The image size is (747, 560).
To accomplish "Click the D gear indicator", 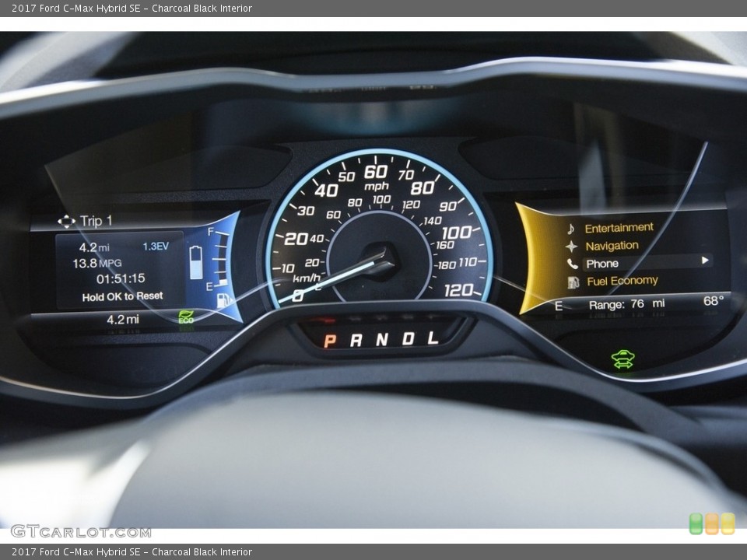I will pyautogui.click(x=408, y=339).
